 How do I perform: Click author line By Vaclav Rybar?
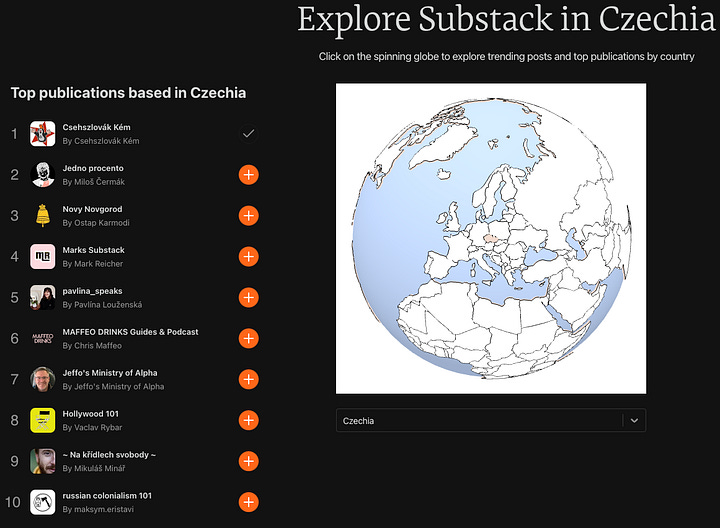coord(92,427)
